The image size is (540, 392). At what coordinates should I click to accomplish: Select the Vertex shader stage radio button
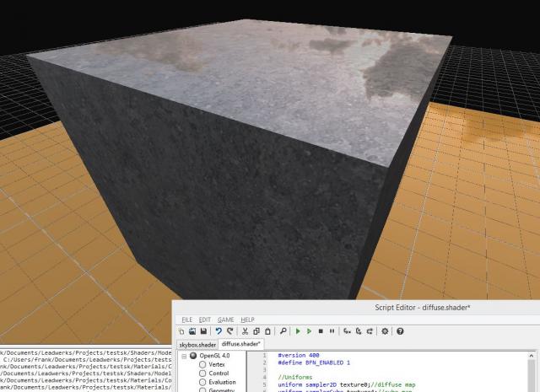pyautogui.click(x=202, y=364)
